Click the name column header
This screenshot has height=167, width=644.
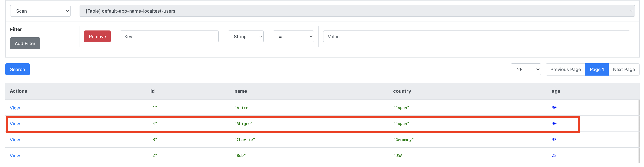pos(240,91)
